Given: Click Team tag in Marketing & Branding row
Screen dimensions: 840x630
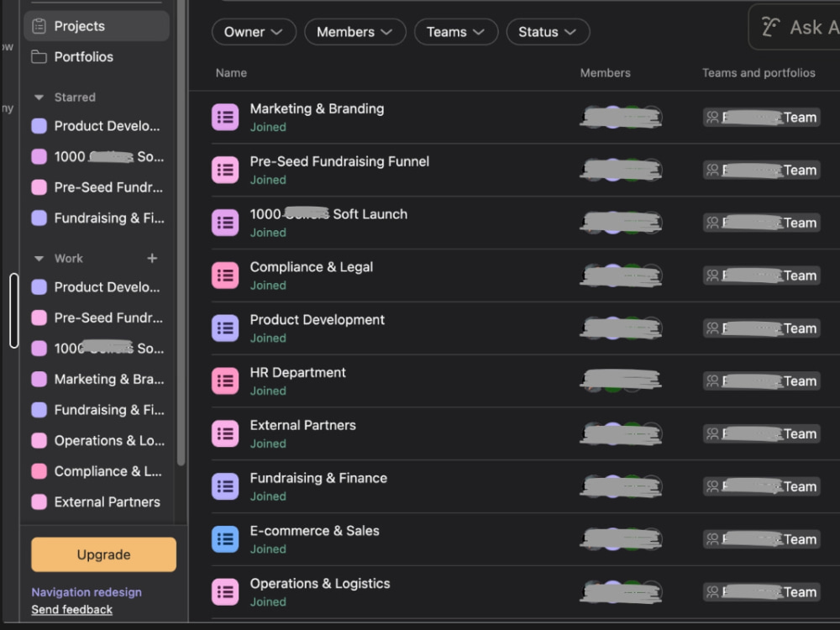Looking at the screenshot, I should (761, 118).
